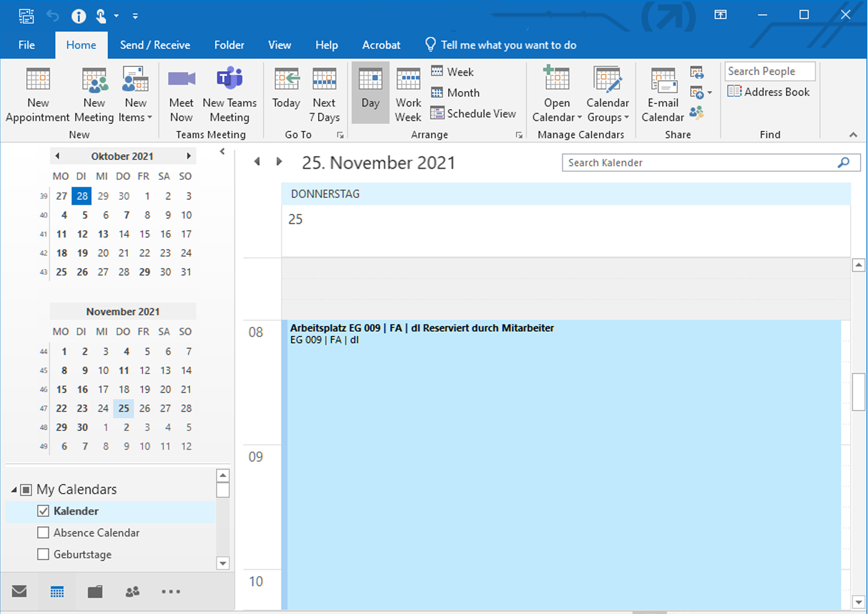Open the Calendar Groups dropdown

coord(608,109)
